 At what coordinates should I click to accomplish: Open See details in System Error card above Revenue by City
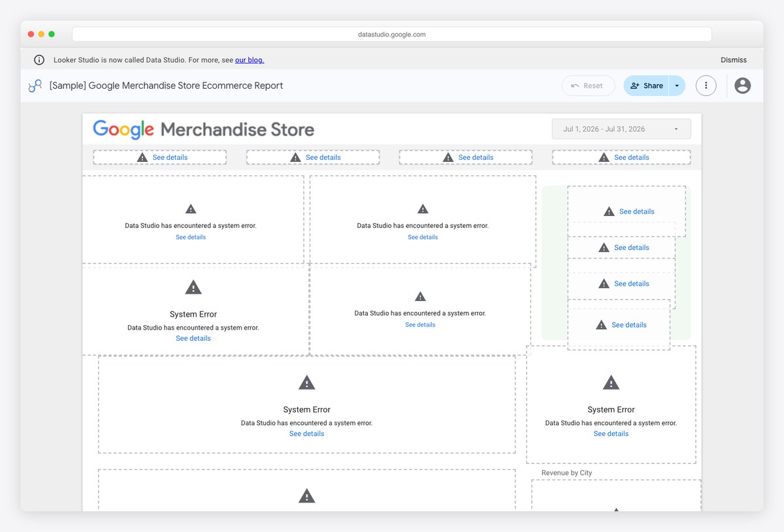click(611, 433)
